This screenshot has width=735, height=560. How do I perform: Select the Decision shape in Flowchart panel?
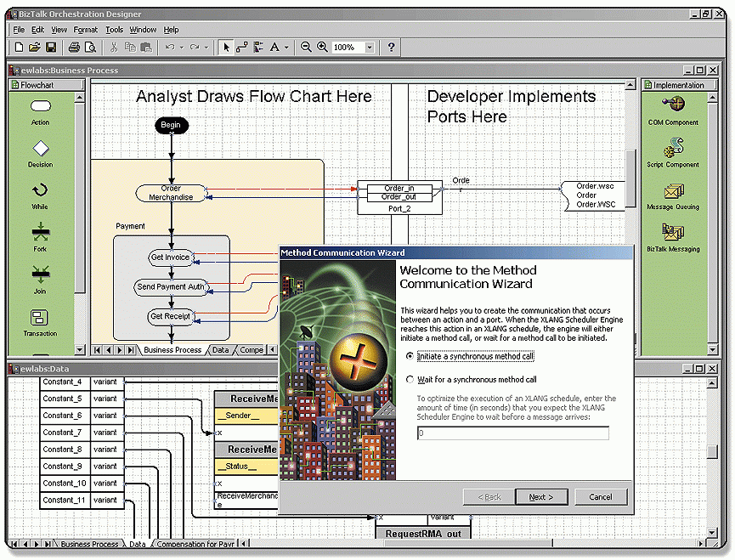coord(40,149)
